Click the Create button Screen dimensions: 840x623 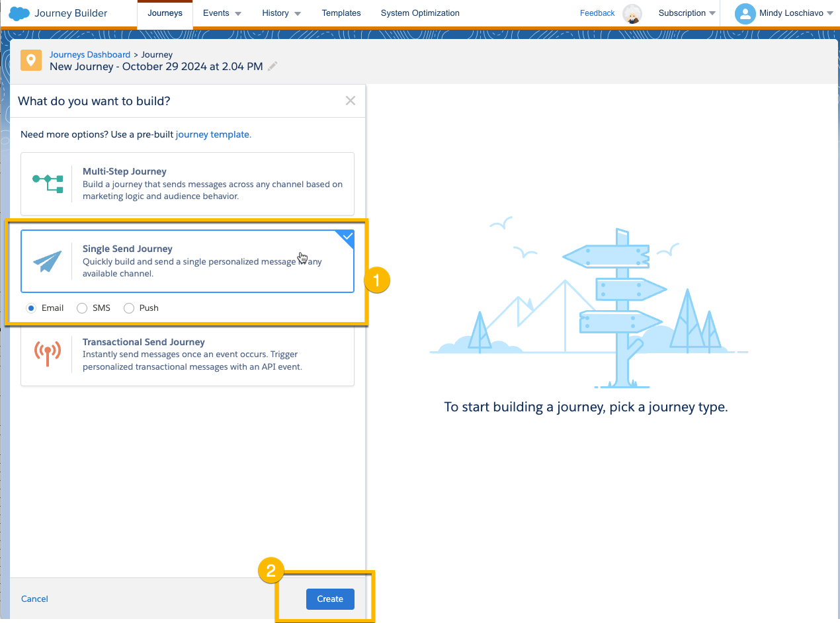(x=329, y=599)
